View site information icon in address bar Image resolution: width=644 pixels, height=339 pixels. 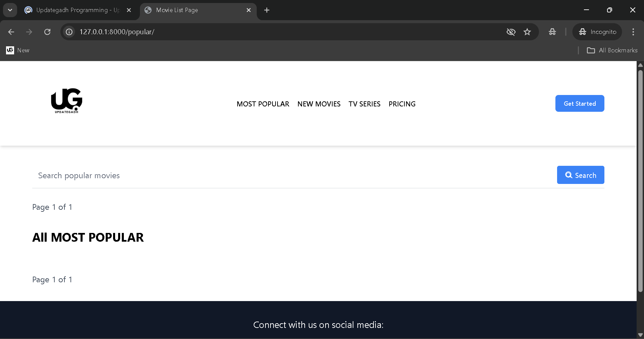point(69,32)
